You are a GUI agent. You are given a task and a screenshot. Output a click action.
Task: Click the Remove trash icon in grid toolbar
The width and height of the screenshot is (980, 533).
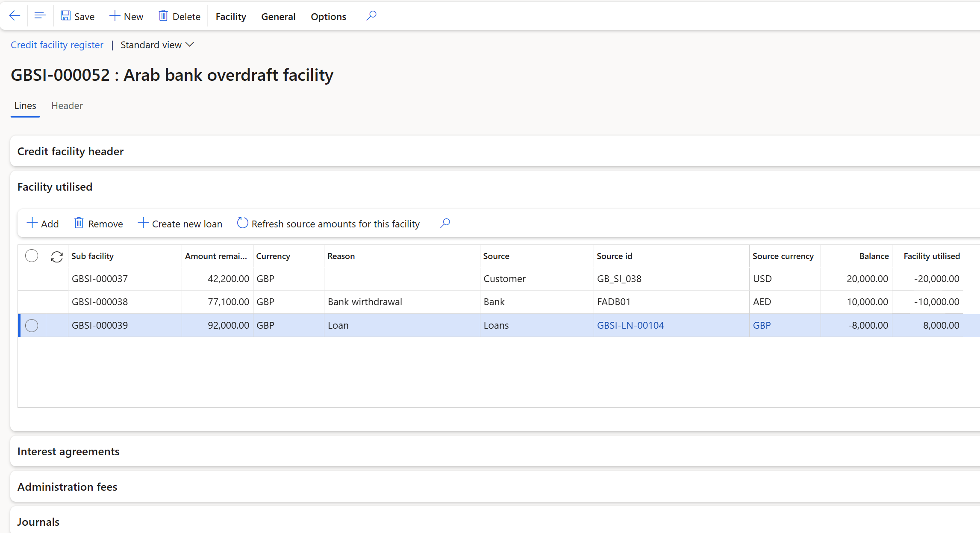[x=79, y=223]
